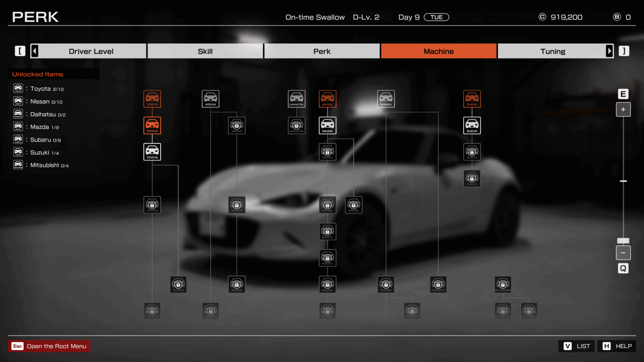Select the white unlocked Mazda car node

point(327,125)
